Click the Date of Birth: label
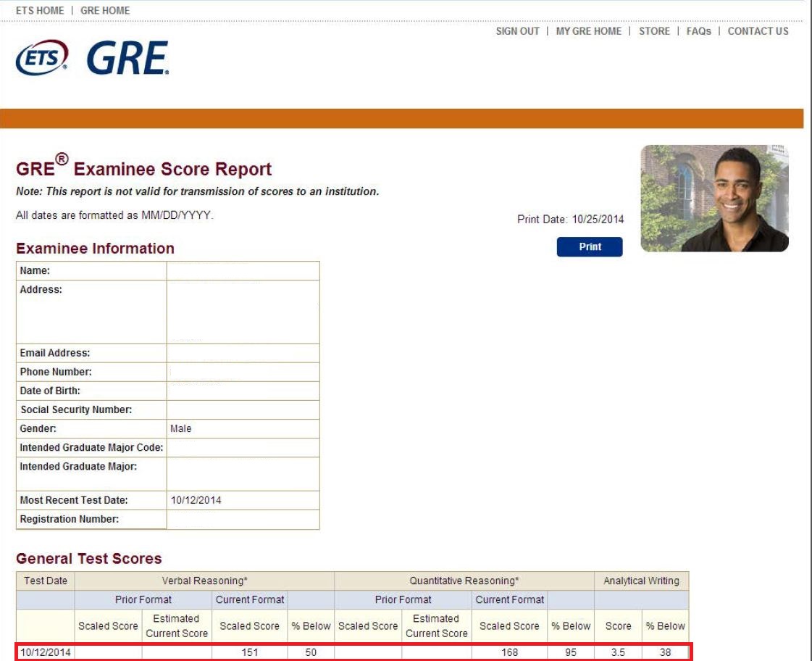The height and width of the screenshot is (661, 812). 50,391
